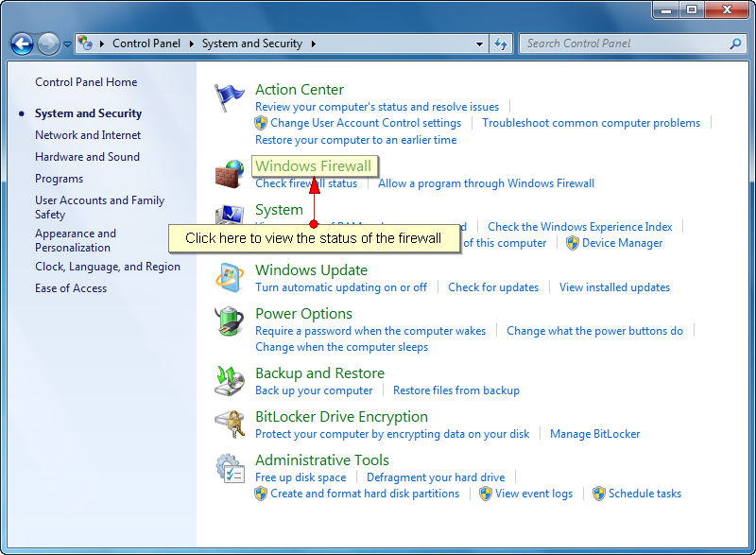Click Restore your computer to an earlier time
Screen dimensions: 756x555
click(x=356, y=140)
